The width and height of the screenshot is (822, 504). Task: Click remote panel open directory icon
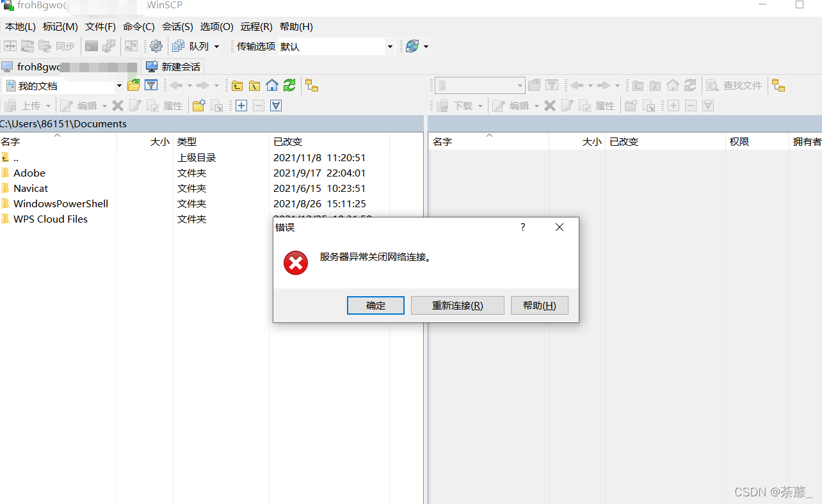tap(535, 85)
